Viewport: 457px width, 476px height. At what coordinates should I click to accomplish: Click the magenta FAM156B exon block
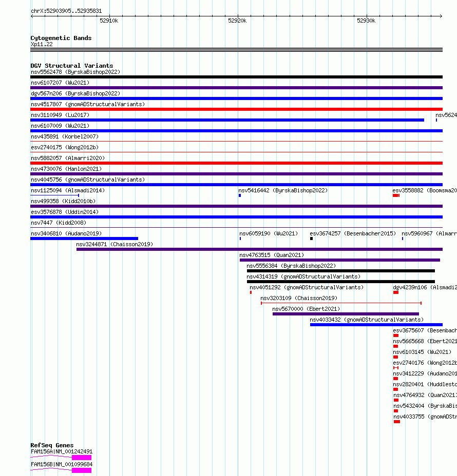click(x=82, y=470)
